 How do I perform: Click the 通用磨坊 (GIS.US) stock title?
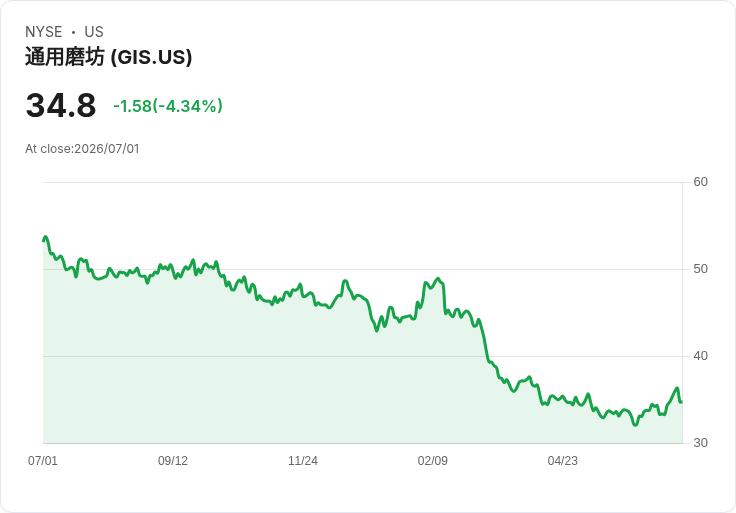tap(108, 57)
